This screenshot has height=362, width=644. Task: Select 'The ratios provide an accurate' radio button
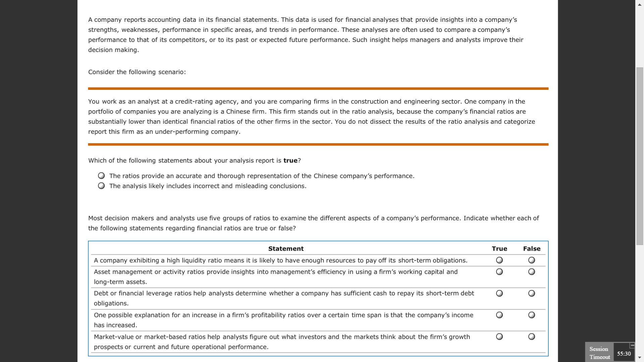point(101,176)
